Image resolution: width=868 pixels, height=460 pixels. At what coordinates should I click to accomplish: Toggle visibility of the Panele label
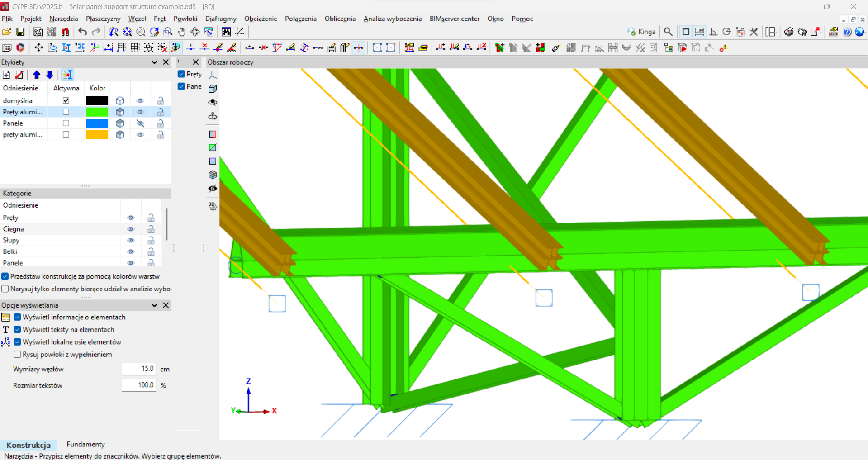pos(140,123)
